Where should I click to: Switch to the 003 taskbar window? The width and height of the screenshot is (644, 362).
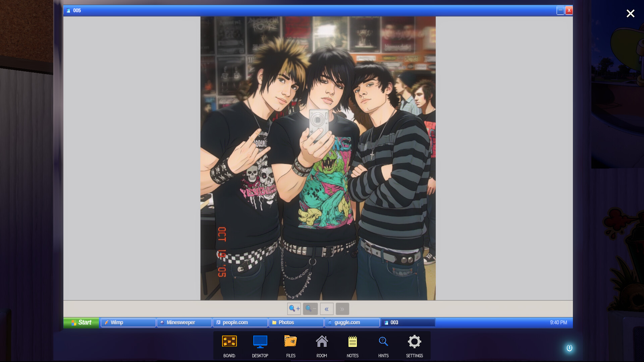point(408,322)
